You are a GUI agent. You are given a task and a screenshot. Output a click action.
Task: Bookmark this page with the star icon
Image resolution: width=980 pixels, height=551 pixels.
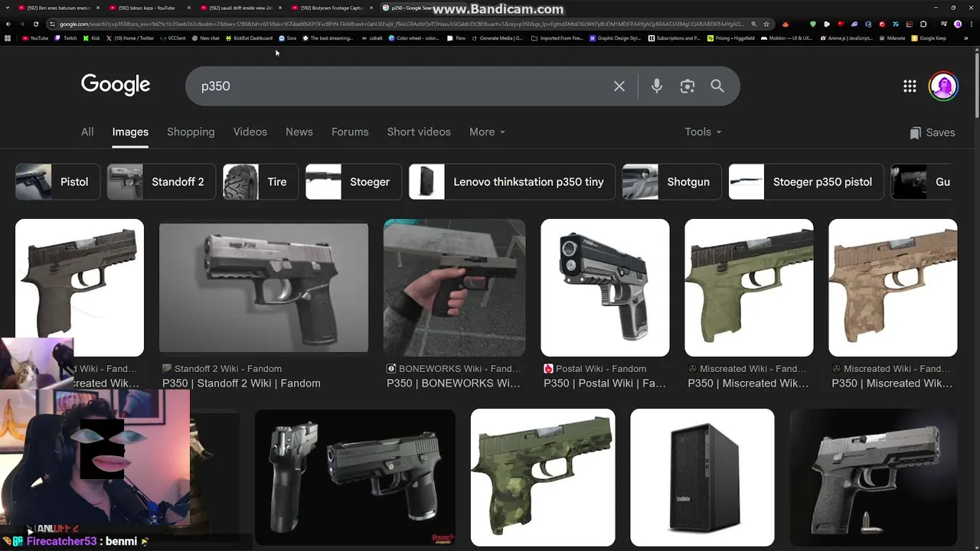(766, 24)
